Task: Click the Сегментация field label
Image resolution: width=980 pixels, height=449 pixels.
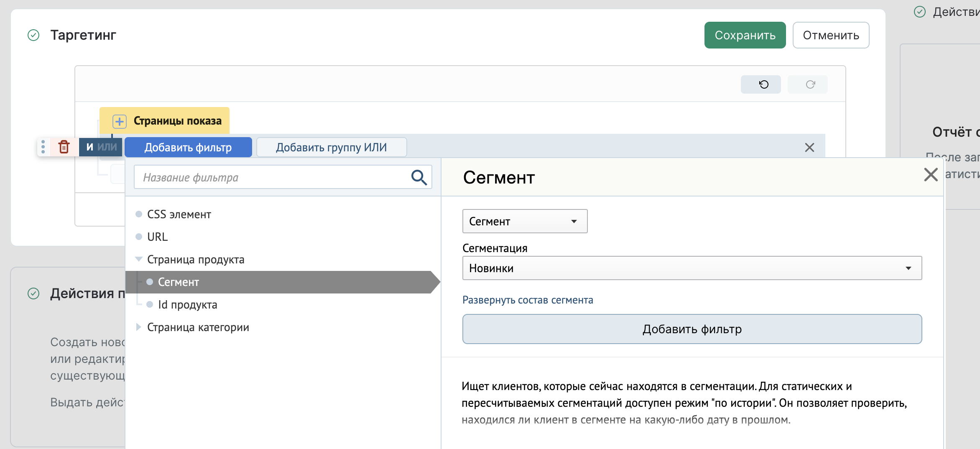Action: click(495, 248)
